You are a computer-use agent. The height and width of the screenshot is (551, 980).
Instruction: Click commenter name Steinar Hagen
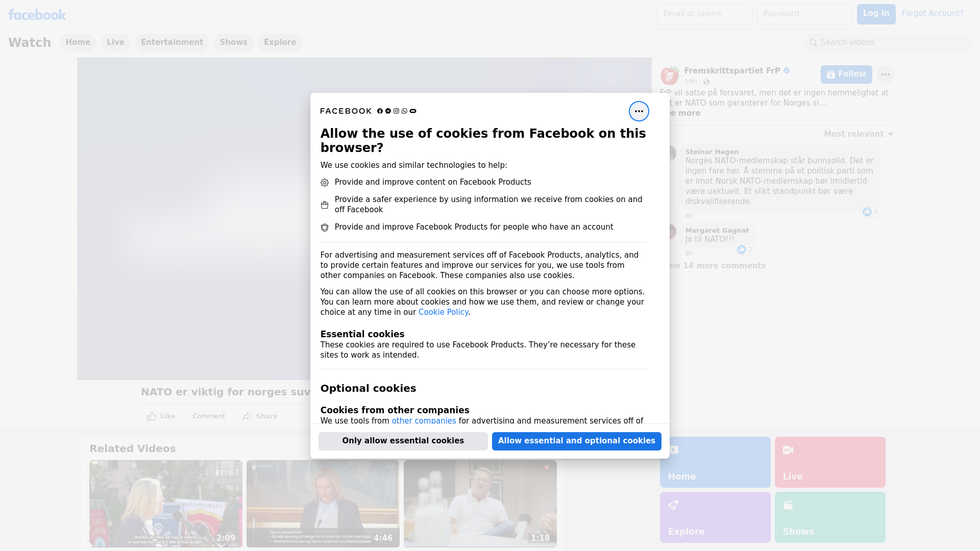tap(712, 152)
